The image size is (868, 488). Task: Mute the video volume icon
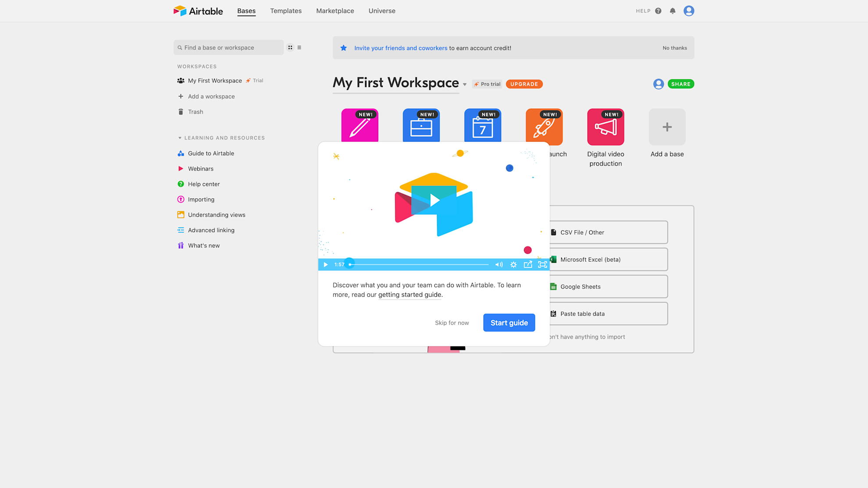click(x=499, y=265)
